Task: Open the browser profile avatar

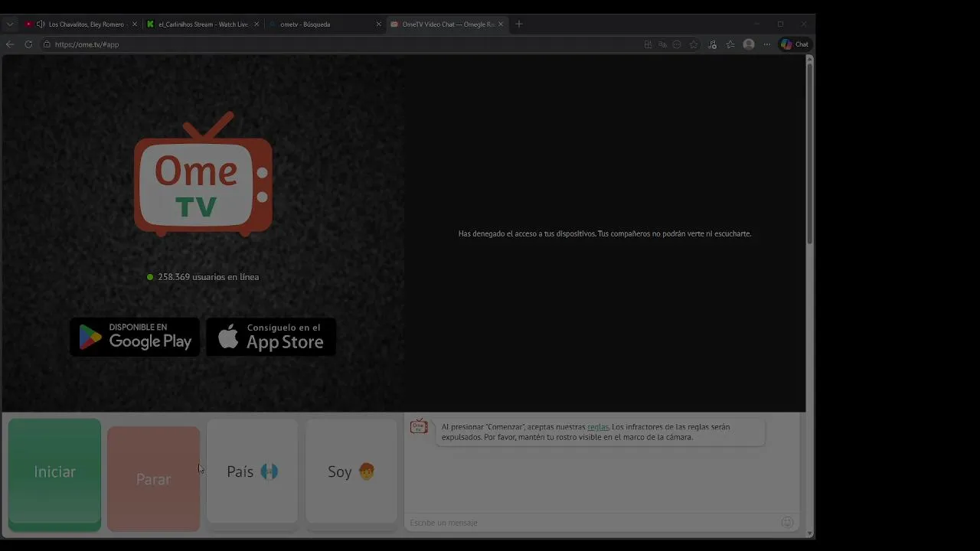Action: tap(749, 44)
